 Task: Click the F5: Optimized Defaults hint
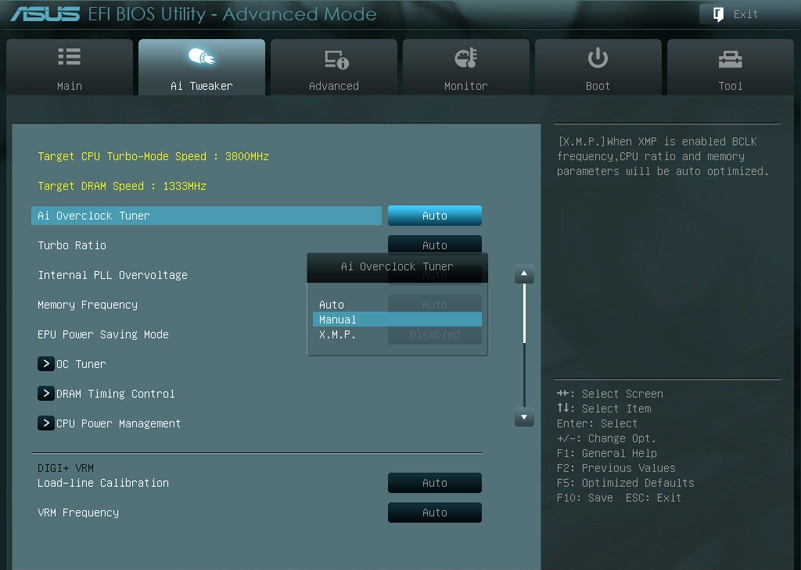(x=625, y=483)
